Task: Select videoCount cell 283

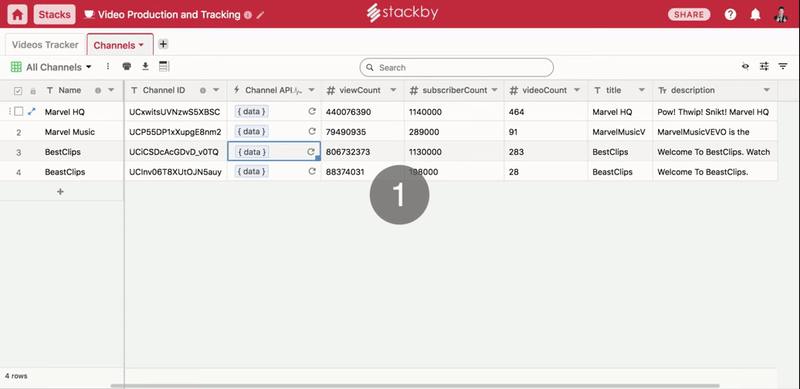Action: 546,152
